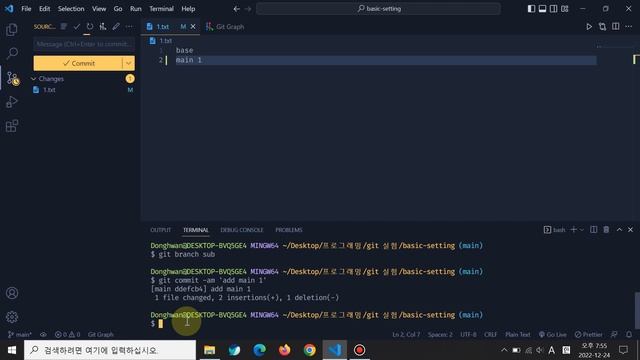Click Go Live in the status bar

pos(552,334)
